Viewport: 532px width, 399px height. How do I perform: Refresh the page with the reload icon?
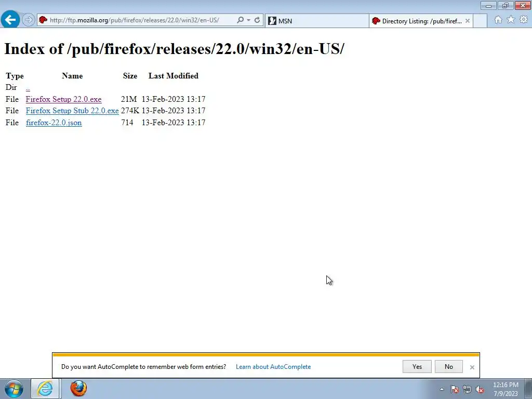click(257, 20)
